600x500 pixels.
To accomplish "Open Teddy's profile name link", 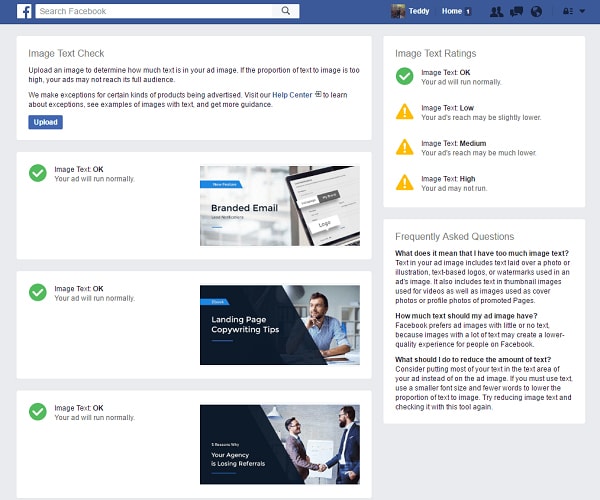I will (421, 11).
